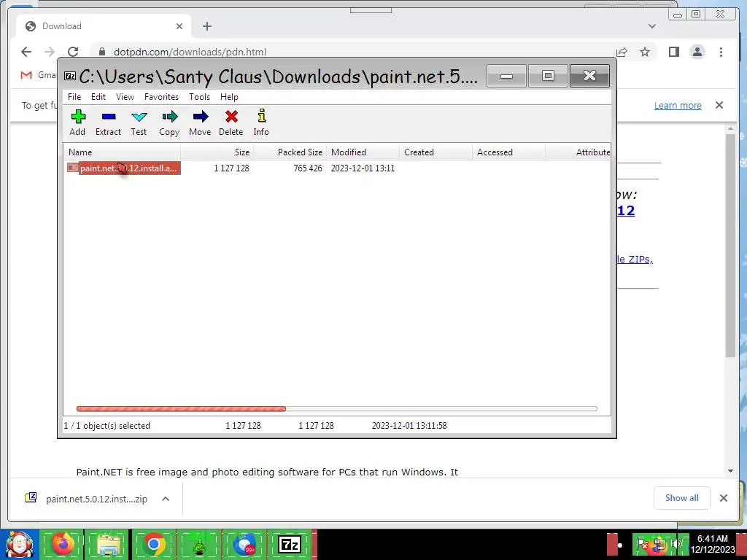Expand the downloaded zip options chevron
Viewport: 747px width, 560px height.
pos(166,499)
